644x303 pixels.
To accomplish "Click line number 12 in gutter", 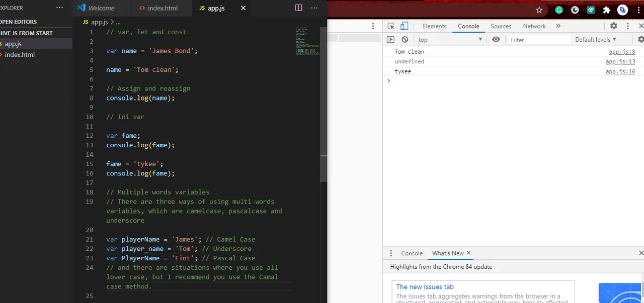I will point(90,136).
